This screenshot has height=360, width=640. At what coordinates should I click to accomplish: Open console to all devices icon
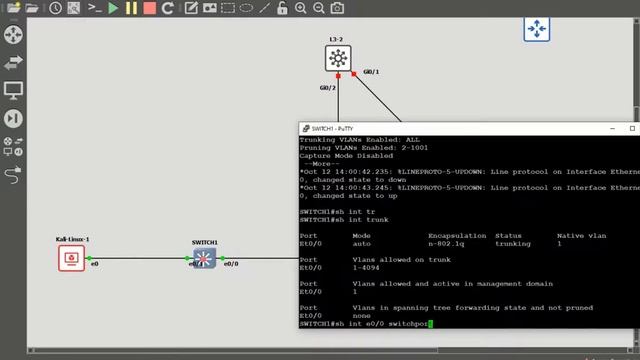(95, 8)
